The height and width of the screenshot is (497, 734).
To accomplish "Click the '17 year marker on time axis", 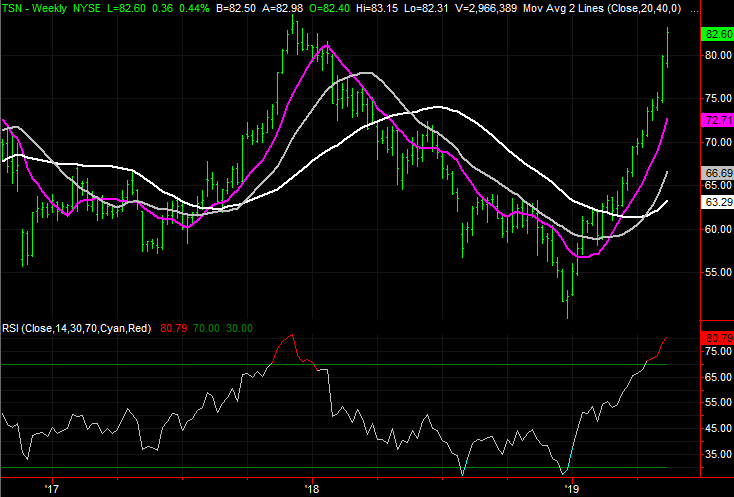I will click(x=52, y=489).
